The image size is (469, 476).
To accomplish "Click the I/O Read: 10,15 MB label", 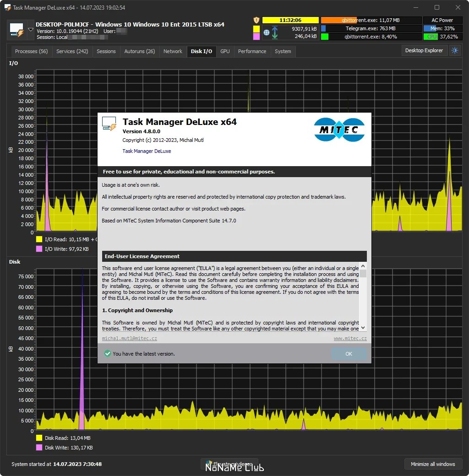I will point(67,239).
